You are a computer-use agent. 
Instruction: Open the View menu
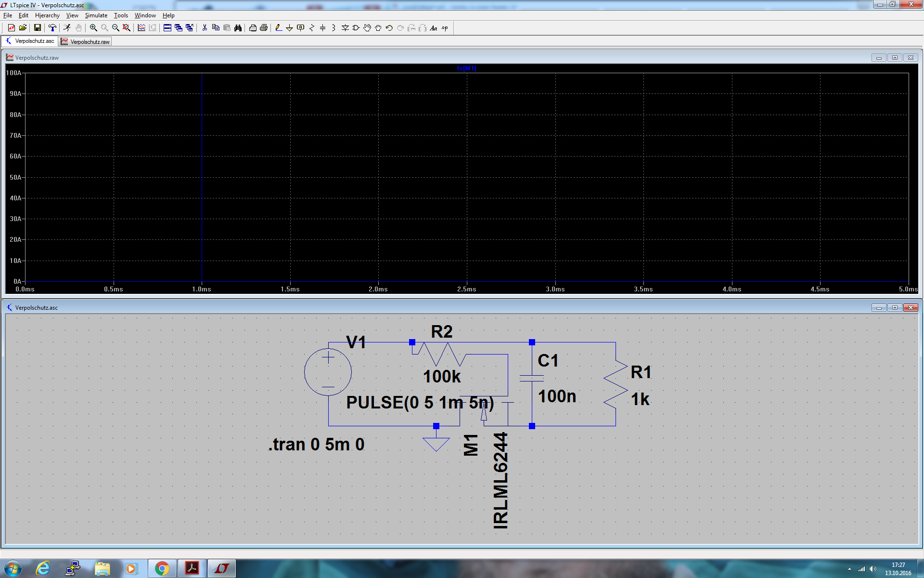[72, 15]
